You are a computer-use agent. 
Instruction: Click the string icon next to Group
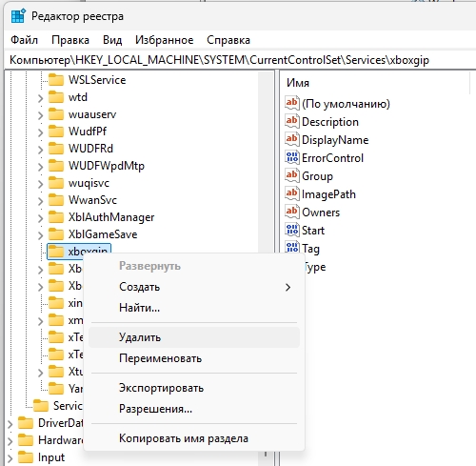tap(292, 175)
